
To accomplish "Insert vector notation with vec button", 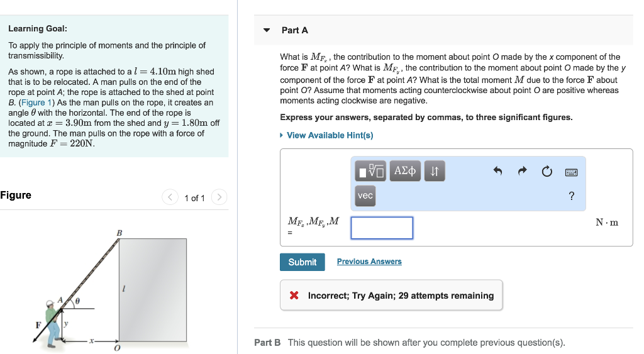I will click(x=365, y=196).
